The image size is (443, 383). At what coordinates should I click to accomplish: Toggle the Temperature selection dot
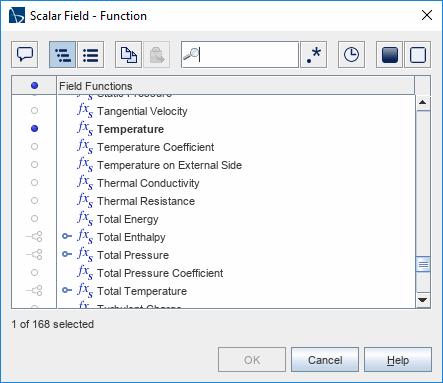(x=34, y=129)
